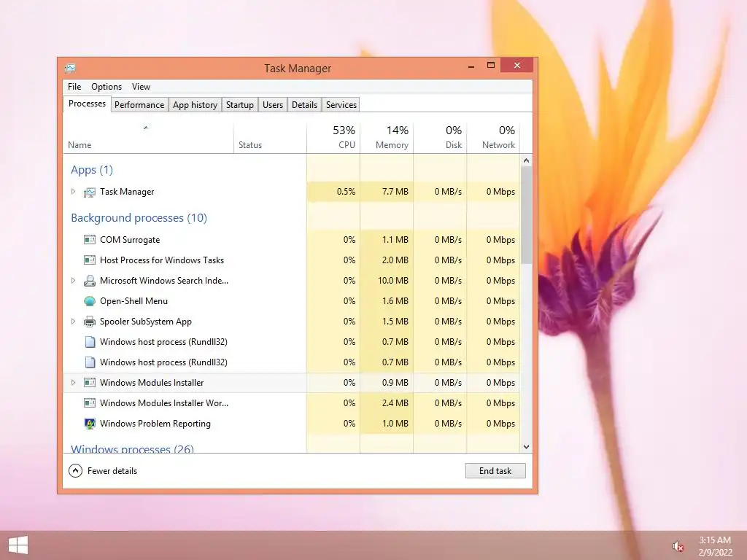Click the Microsoft Windows Search Indexer icon
Viewport: 747px width, 560px height.
coord(90,281)
